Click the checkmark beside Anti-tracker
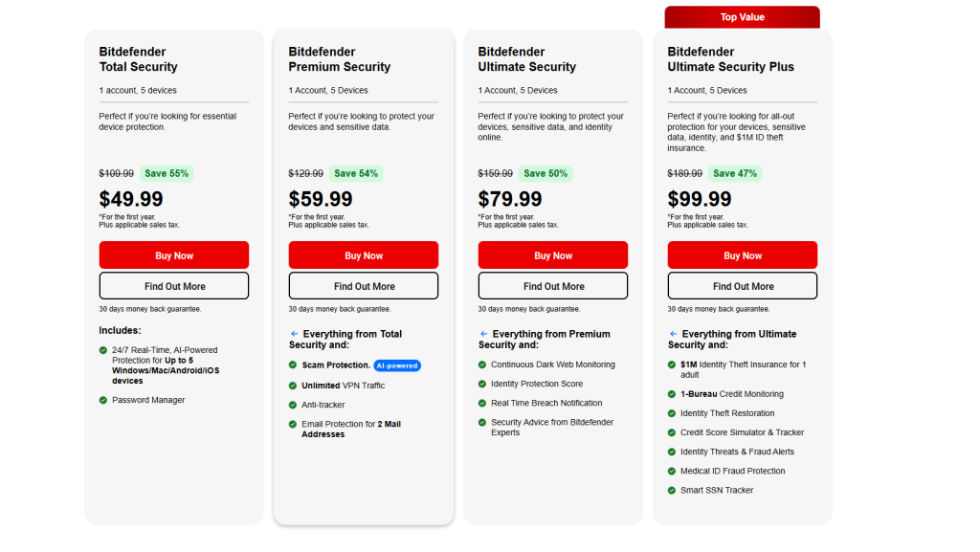This screenshot has height=552, width=980. tap(291, 404)
